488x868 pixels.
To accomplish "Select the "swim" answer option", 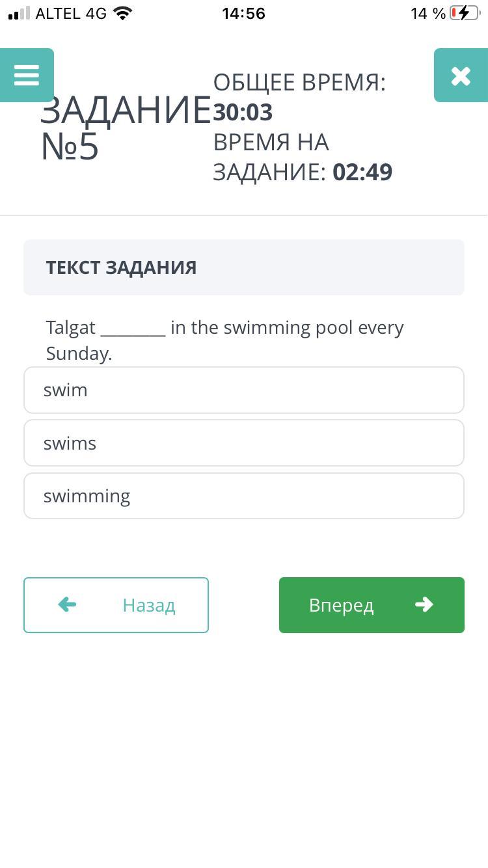I will pyautogui.click(x=243, y=390).
